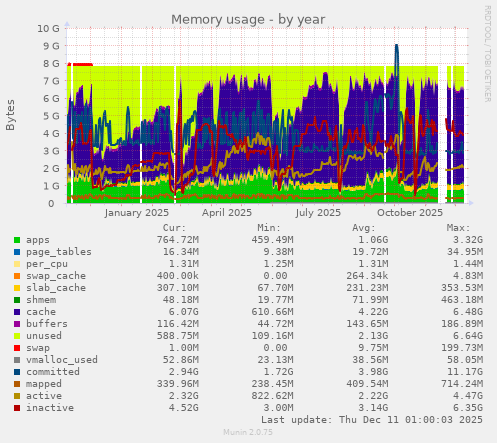Click the brown mapped legend swatch
This screenshot has width=497, height=443.
tap(17, 384)
